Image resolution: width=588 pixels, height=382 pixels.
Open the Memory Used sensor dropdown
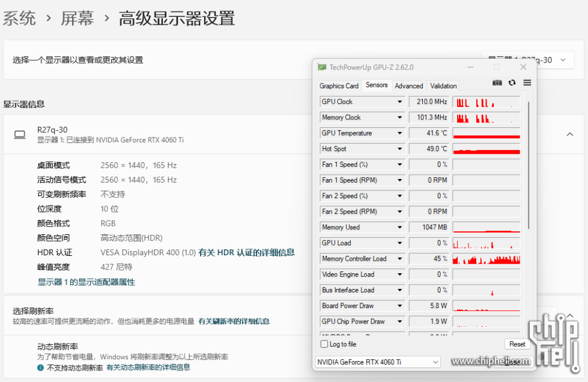pyautogui.click(x=400, y=228)
